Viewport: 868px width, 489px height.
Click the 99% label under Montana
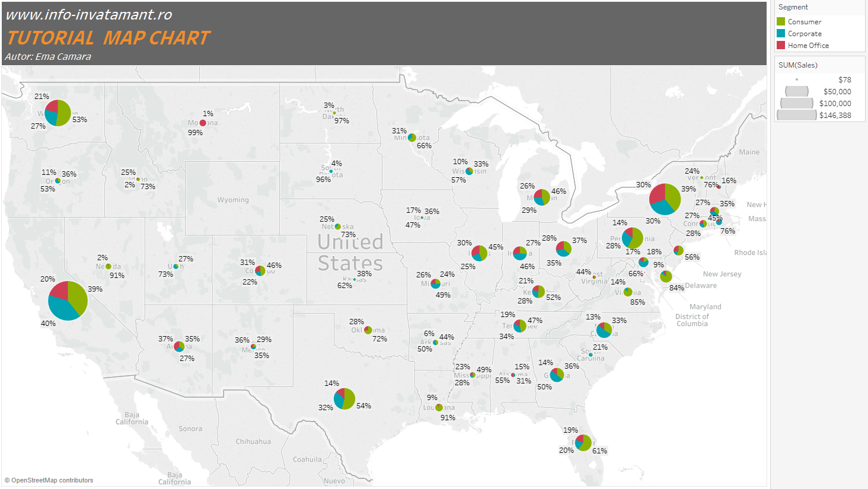[196, 133]
